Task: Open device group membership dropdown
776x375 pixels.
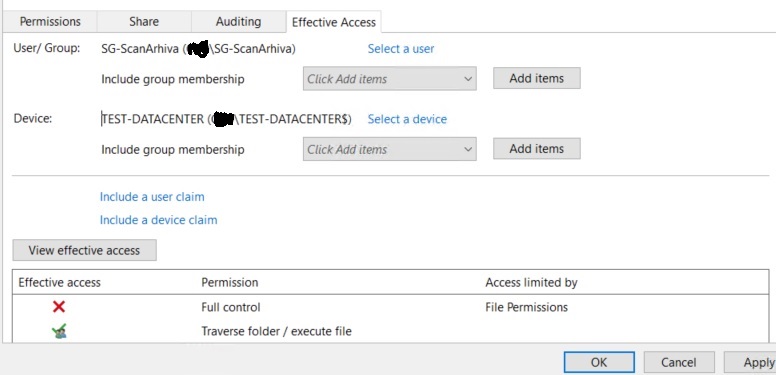Action: [x=389, y=149]
